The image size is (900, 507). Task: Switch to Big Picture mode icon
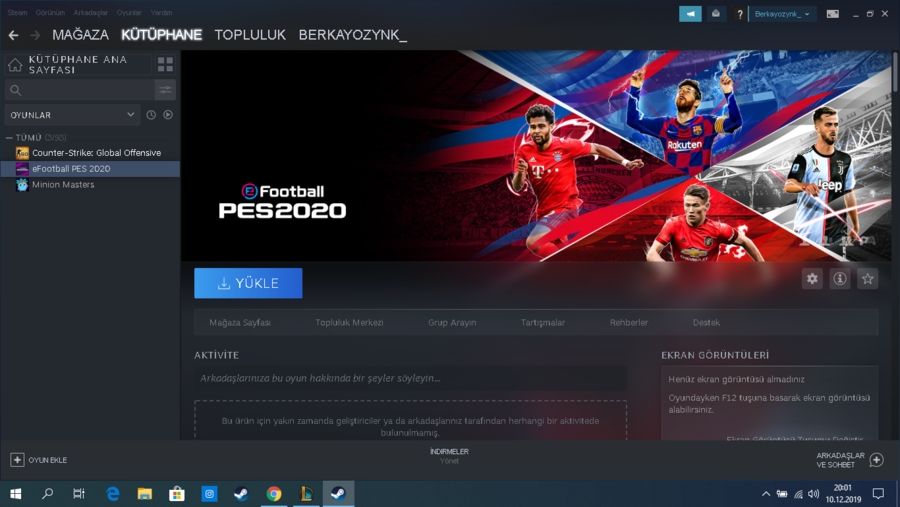click(x=832, y=14)
